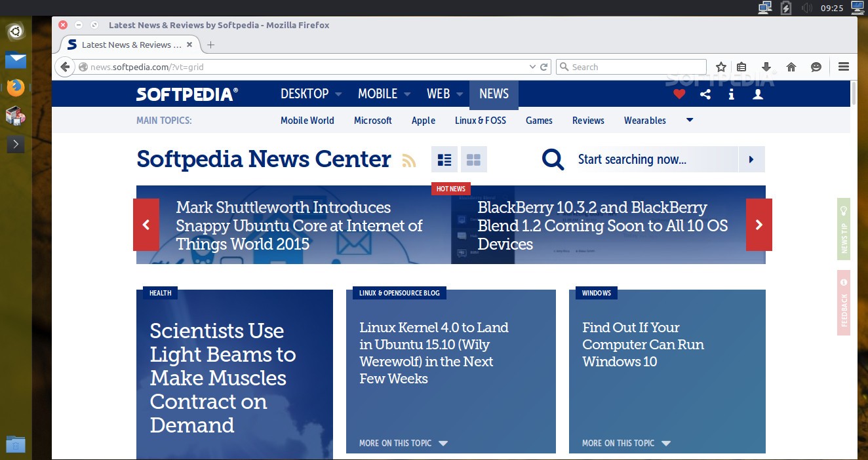Go to Firefox home page icon
Image resolution: width=868 pixels, height=460 pixels.
(791, 67)
